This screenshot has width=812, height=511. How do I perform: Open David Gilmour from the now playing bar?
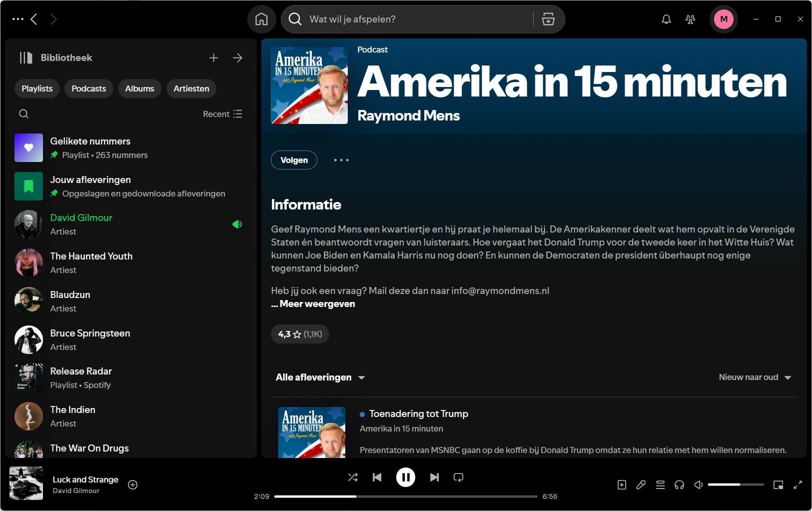coord(76,491)
